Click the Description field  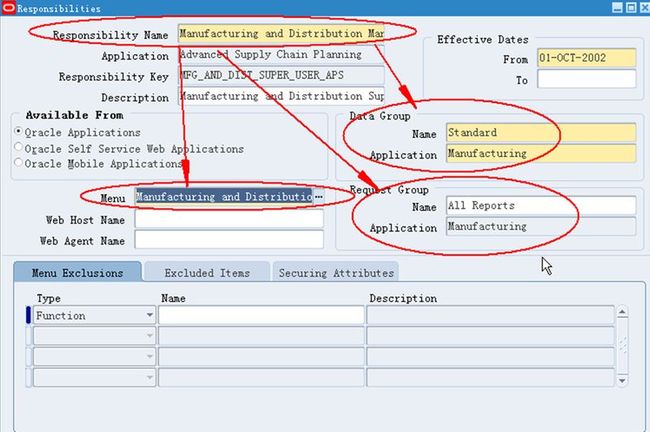click(281, 96)
